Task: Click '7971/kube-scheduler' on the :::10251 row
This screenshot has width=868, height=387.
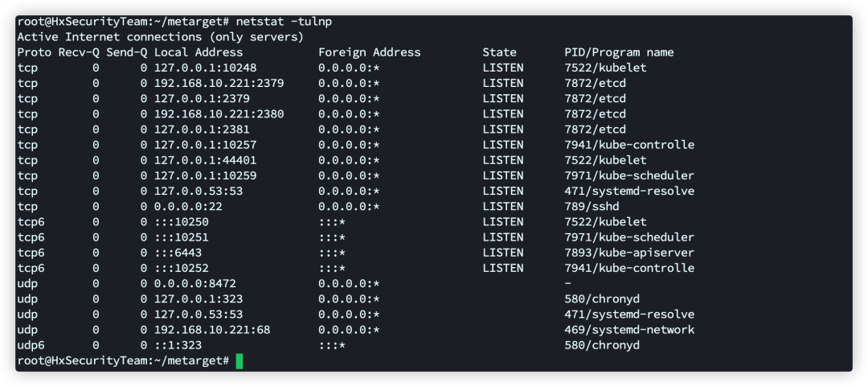Action: click(629, 237)
